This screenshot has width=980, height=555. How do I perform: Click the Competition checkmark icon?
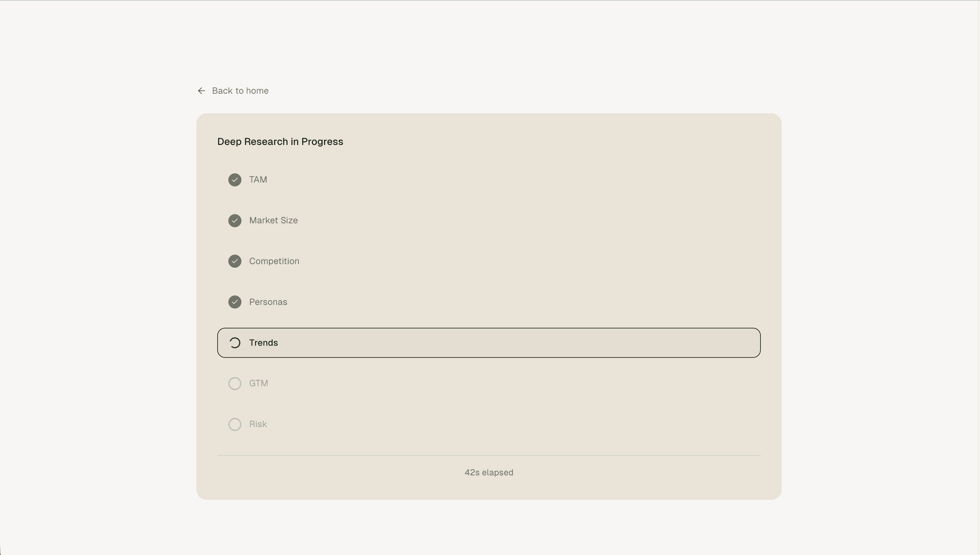pyautogui.click(x=235, y=262)
